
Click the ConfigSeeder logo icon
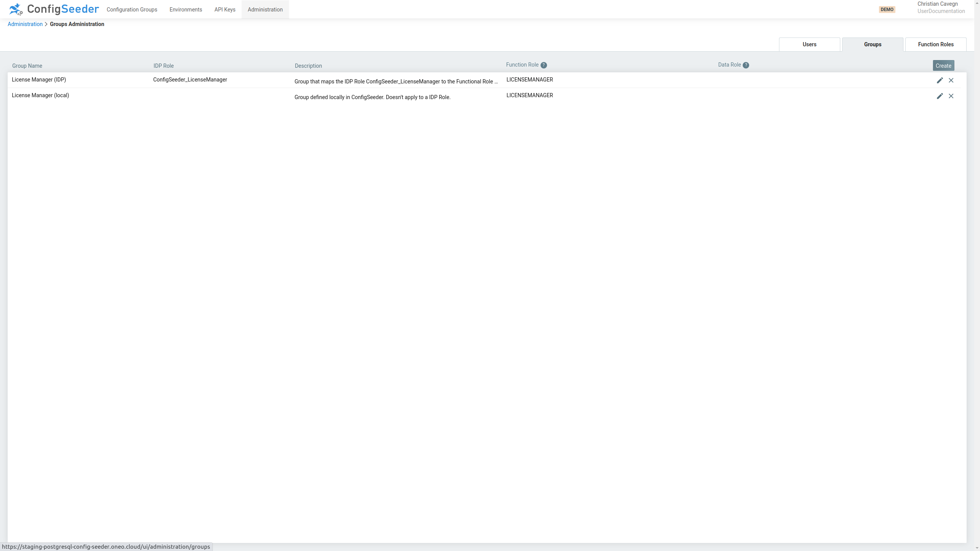pos(16,9)
